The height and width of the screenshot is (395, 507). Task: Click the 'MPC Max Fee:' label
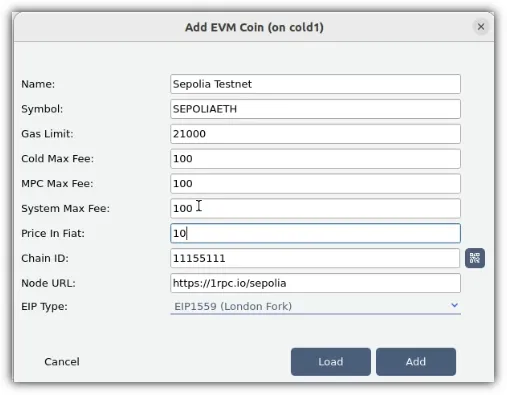click(57, 184)
